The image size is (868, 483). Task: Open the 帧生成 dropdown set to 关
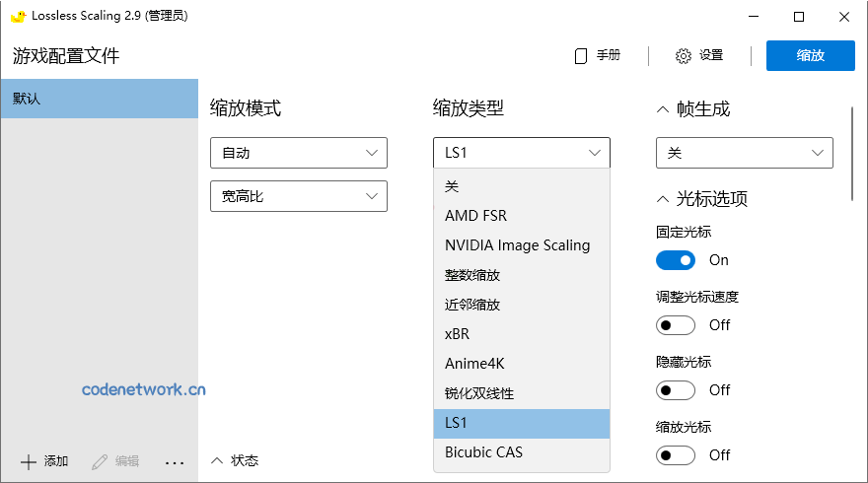coord(744,153)
